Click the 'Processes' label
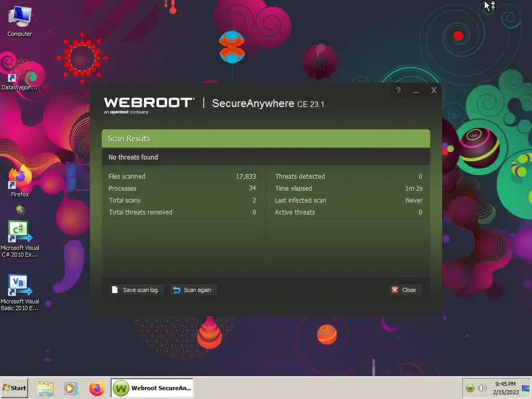 click(123, 188)
